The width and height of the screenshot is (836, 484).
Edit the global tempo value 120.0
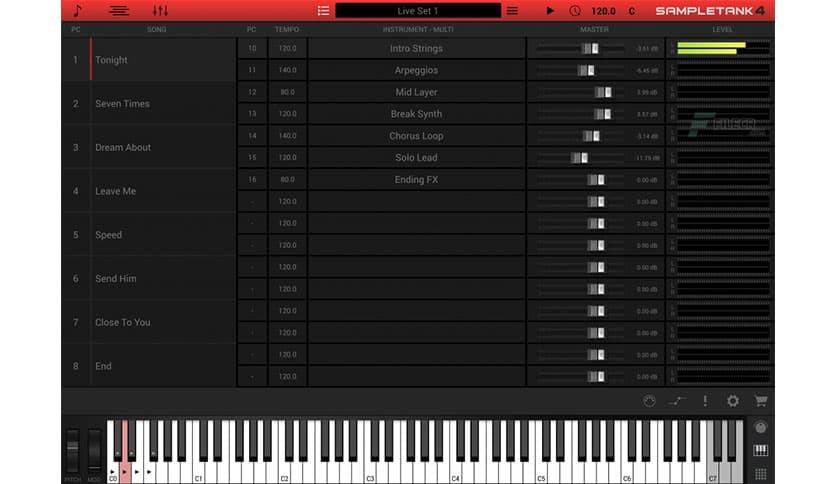coord(603,11)
